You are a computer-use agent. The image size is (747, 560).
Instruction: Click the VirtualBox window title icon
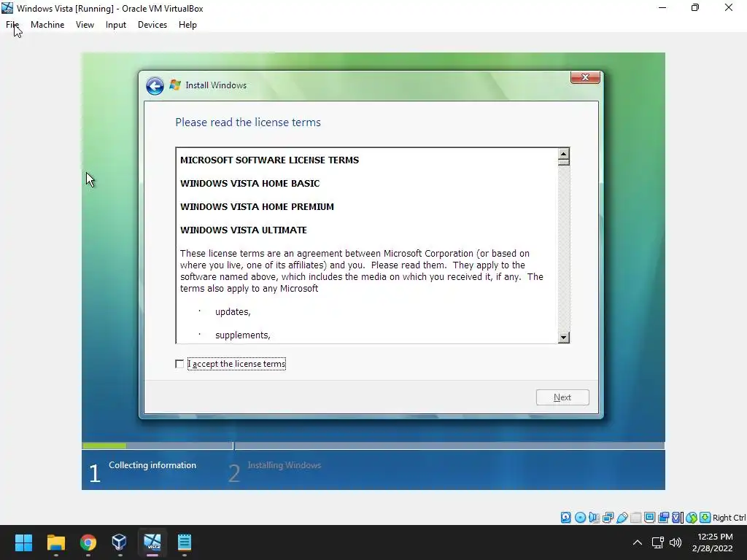(x=7, y=8)
